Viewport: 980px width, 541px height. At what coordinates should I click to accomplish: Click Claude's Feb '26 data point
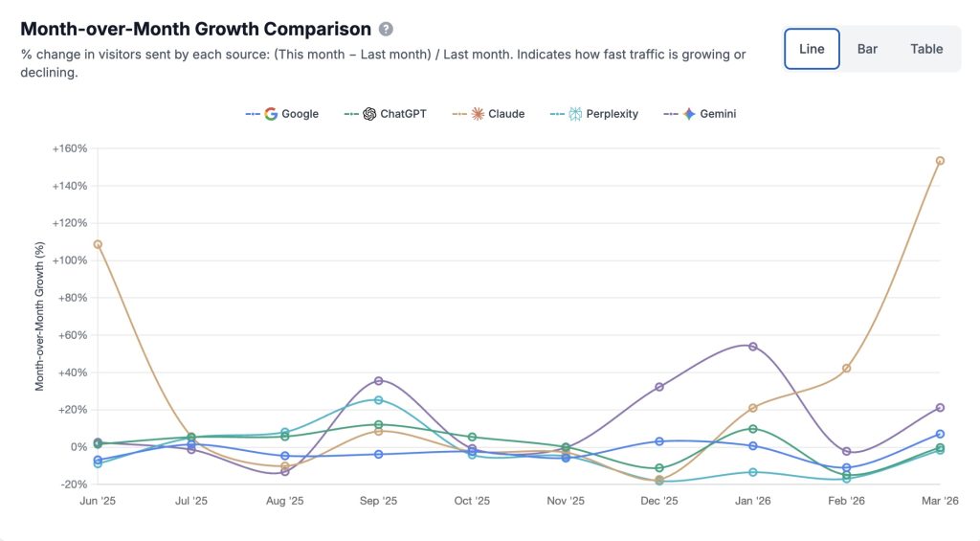(x=846, y=368)
